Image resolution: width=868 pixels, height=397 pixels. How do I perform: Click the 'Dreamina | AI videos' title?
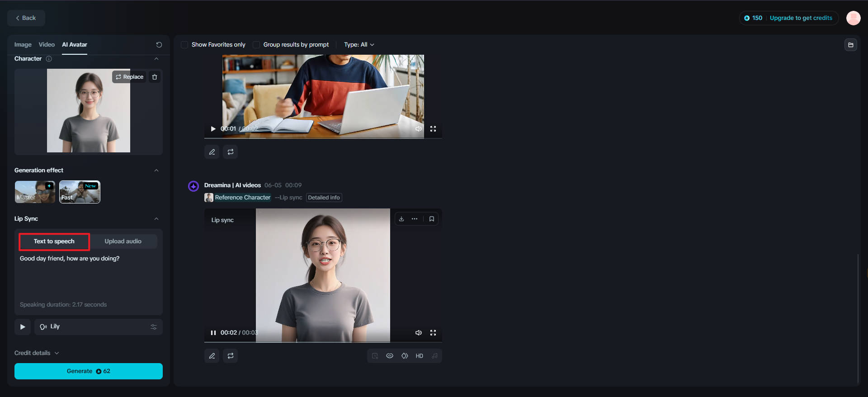tap(232, 185)
